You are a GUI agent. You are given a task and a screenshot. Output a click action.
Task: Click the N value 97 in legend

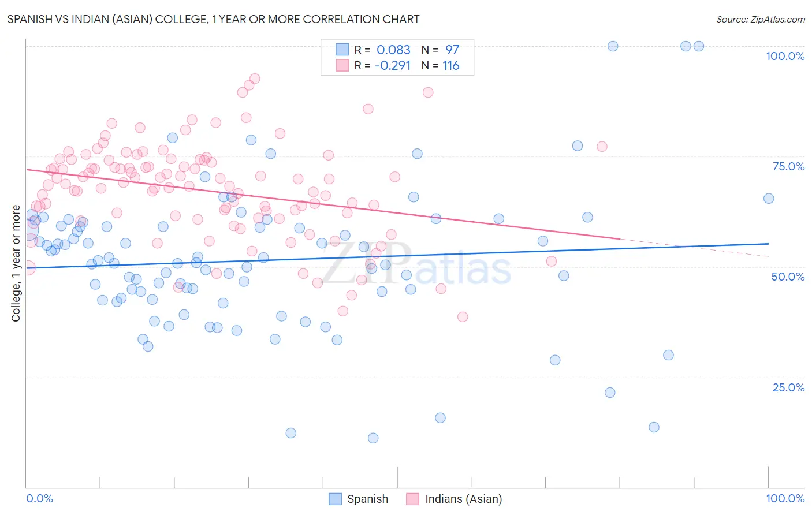(452, 50)
